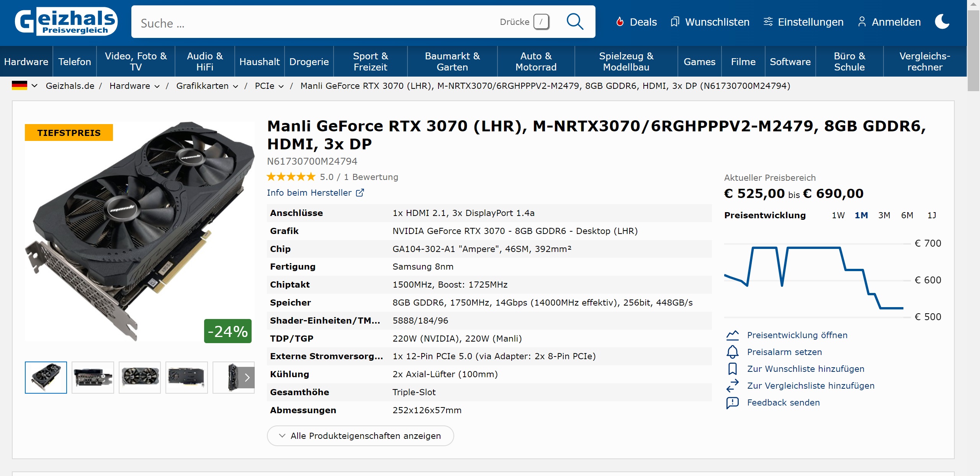Select the third product thumbnail image
980x476 pixels.
140,378
